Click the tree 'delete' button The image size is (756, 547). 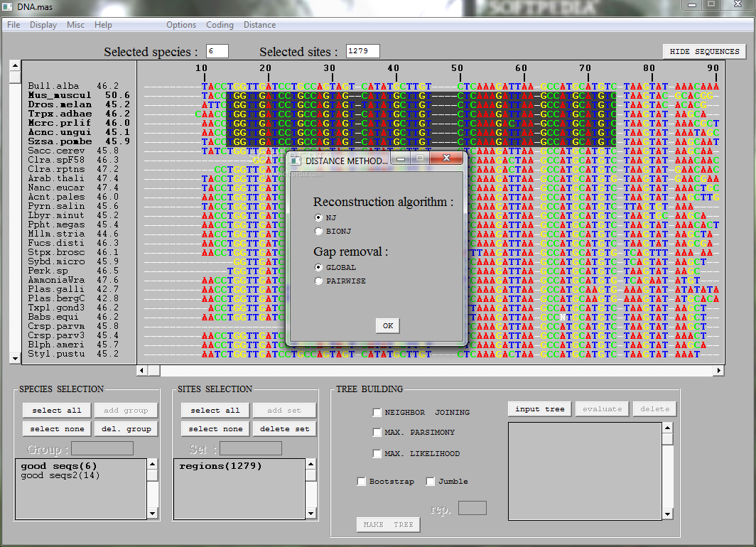tap(655, 409)
